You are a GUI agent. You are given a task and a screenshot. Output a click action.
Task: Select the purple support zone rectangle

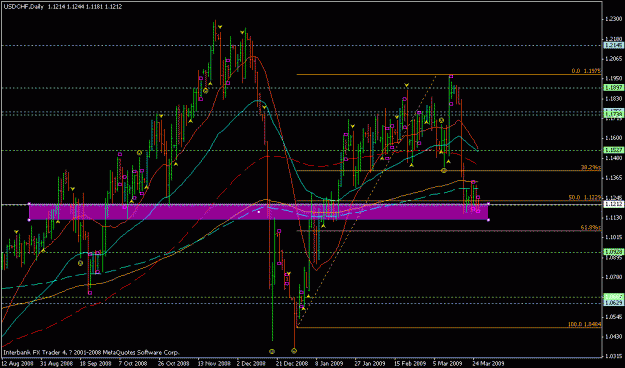[259, 212]
